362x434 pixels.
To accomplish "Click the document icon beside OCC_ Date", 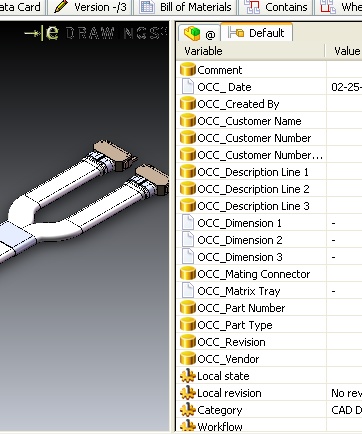I will tap(188, 86).
